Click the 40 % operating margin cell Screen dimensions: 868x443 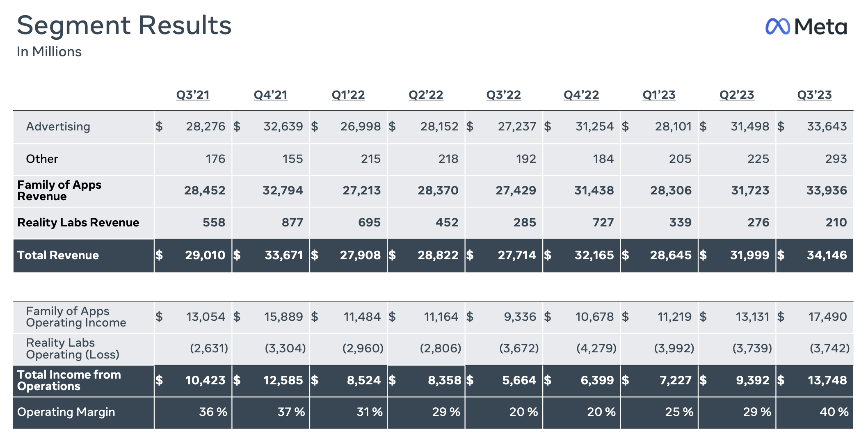(x=834, y=412)
